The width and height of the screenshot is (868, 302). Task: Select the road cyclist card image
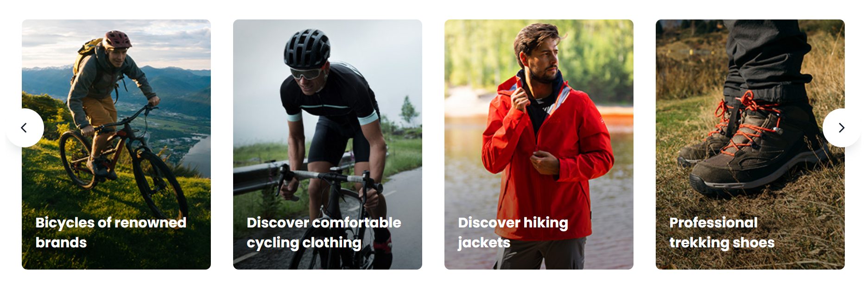pos(328,145)
